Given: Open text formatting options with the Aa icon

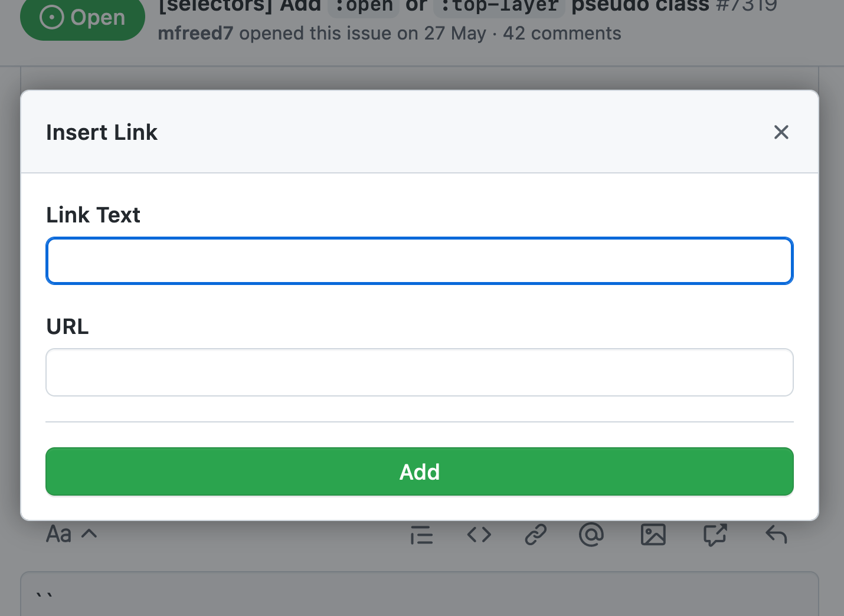Looking at the screenshot, I should pos(58,534).
